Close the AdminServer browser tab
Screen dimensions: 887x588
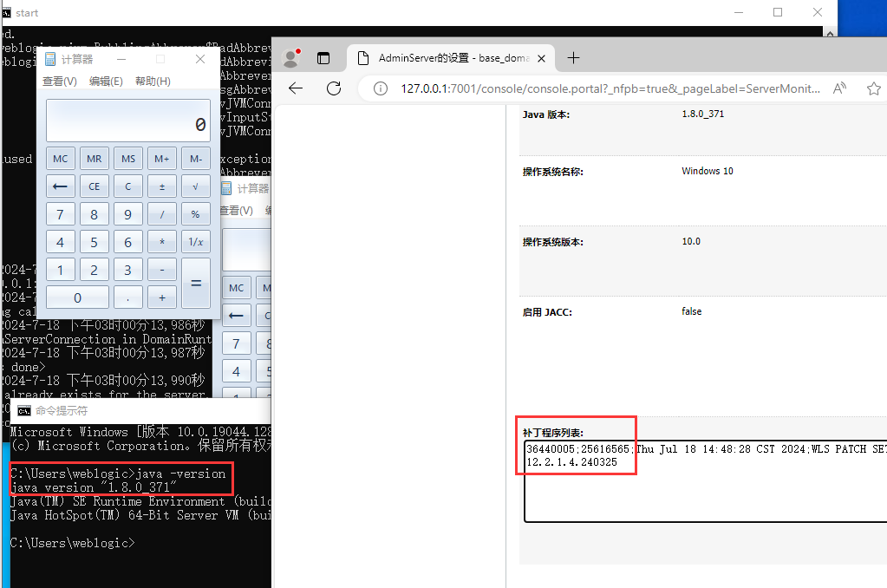tap(541, 58)
